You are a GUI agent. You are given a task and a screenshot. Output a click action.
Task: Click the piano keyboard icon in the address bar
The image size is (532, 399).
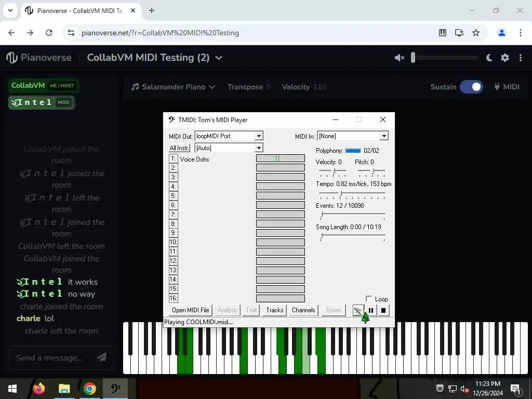pyautogui.click(x=443, y=33)
